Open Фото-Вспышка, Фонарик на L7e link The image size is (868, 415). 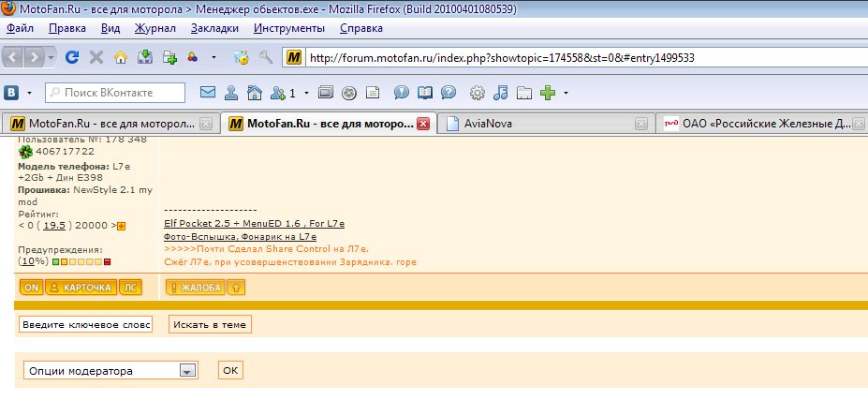tap(241, 237)
